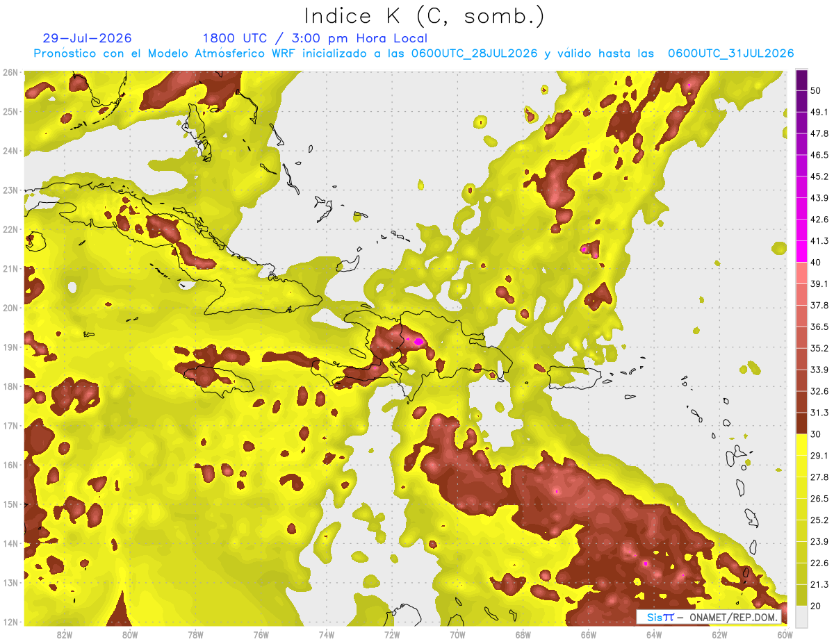Click the longitude label "74W"
The image size is (834, 644).
(x=326, y=635)
